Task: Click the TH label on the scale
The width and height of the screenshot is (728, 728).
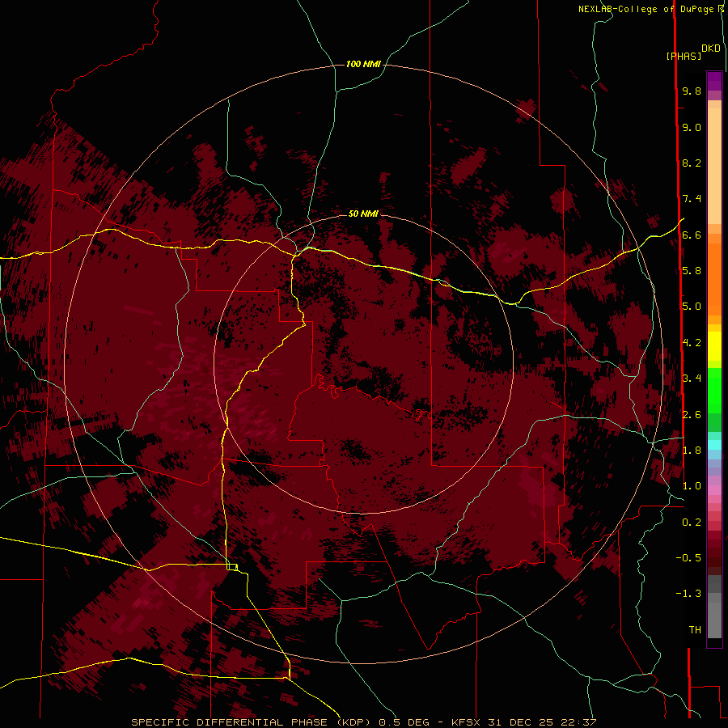Action: 695,630
